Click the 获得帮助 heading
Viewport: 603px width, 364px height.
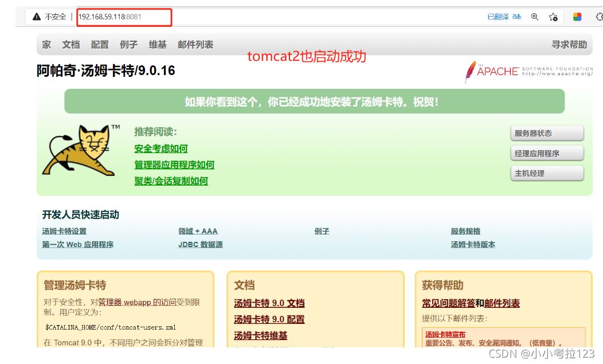pos(443,285)
